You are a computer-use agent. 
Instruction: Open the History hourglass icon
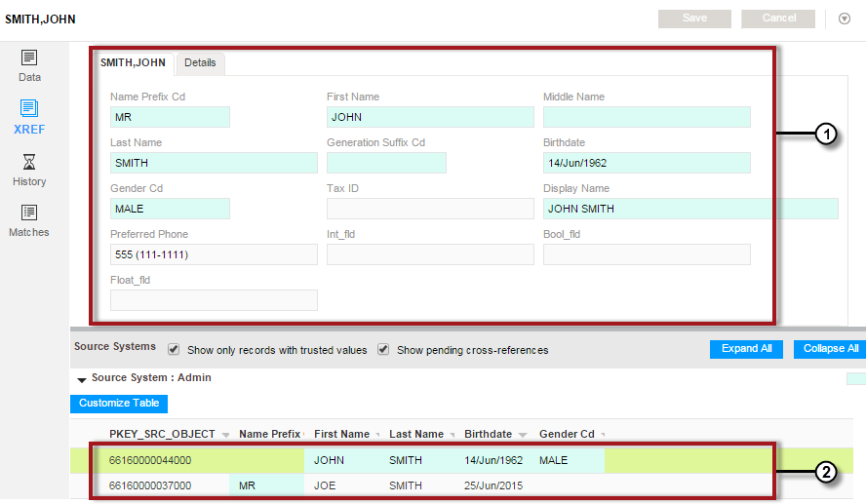(29, 162)
